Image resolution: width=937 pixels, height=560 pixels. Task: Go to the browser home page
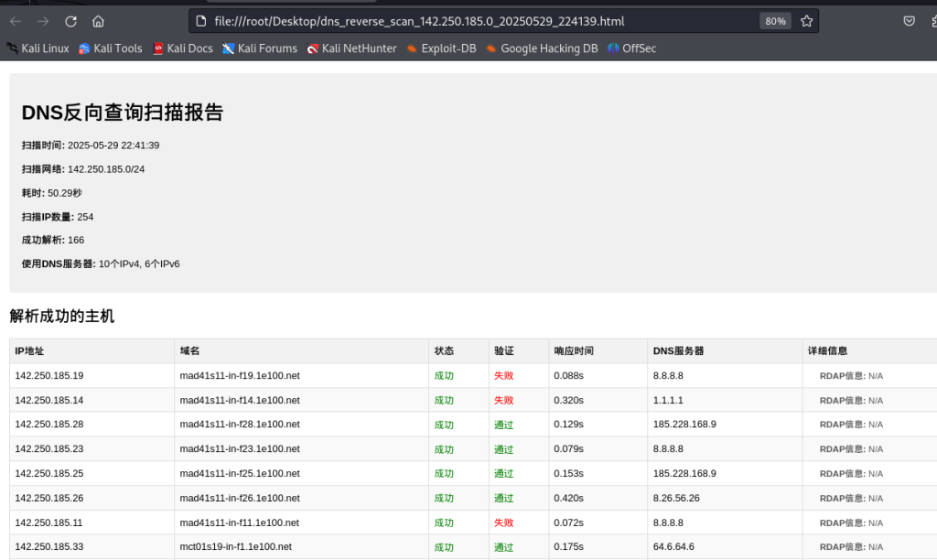99,21
